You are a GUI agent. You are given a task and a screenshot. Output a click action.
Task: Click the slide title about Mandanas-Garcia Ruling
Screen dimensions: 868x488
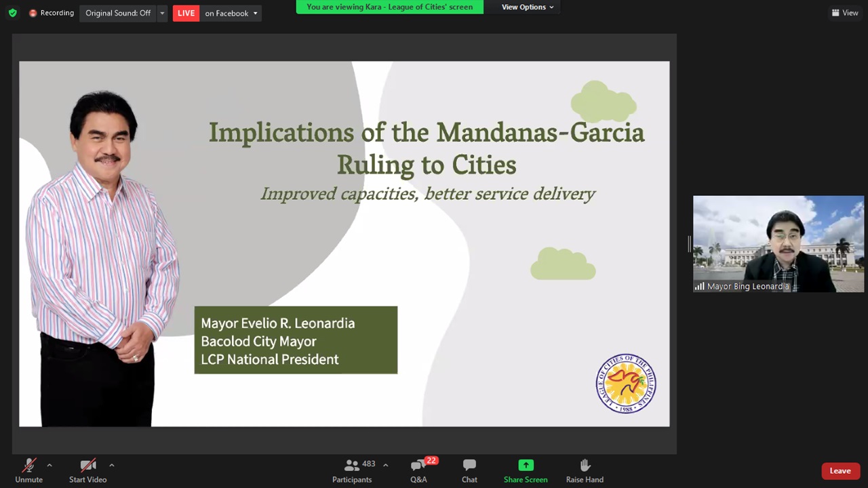[427, 148]
